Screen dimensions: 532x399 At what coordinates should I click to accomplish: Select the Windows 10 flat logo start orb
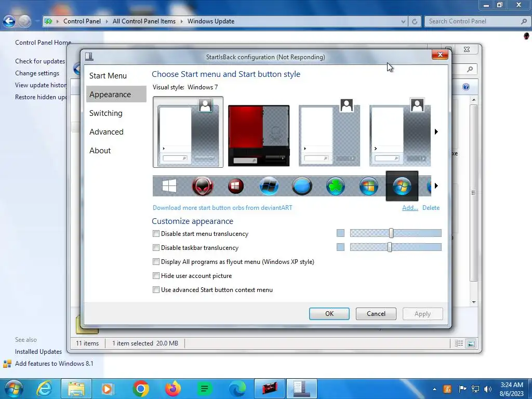point(169,186)
